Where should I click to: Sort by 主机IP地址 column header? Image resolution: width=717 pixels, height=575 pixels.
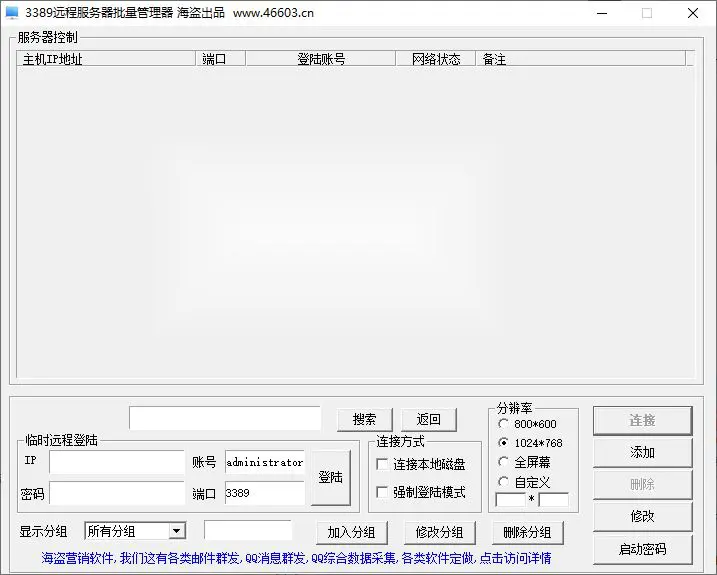click(106, 59)
